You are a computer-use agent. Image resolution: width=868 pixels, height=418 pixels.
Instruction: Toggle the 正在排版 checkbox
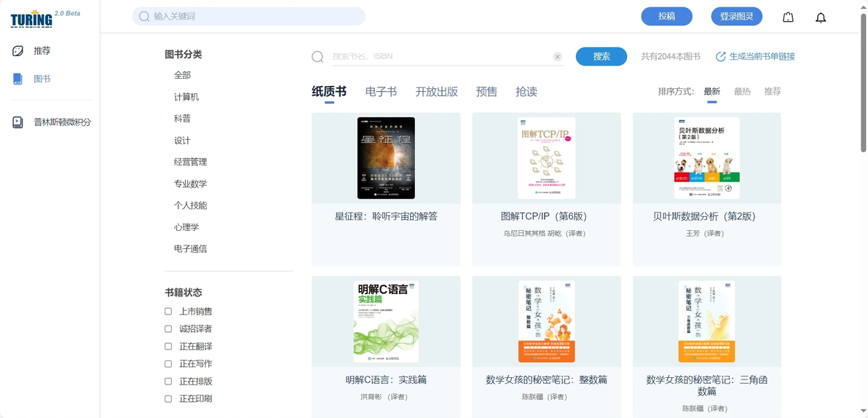point(168,381)
